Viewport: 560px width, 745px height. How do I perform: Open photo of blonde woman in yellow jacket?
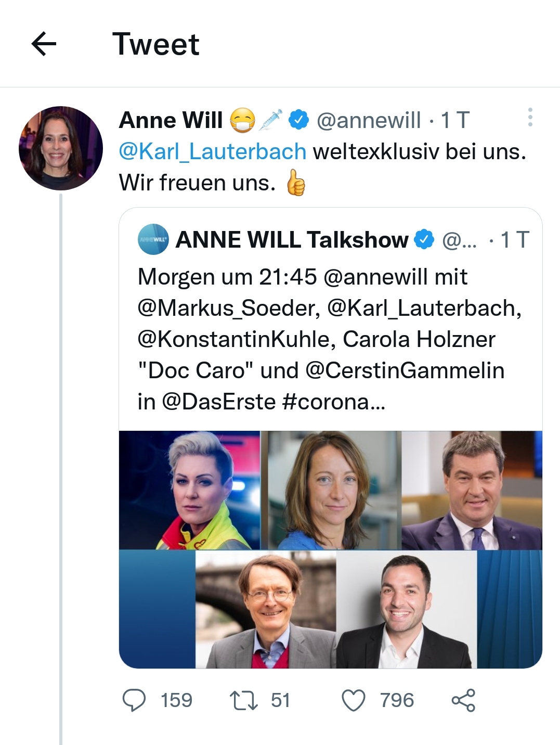(x=189, y=490)
